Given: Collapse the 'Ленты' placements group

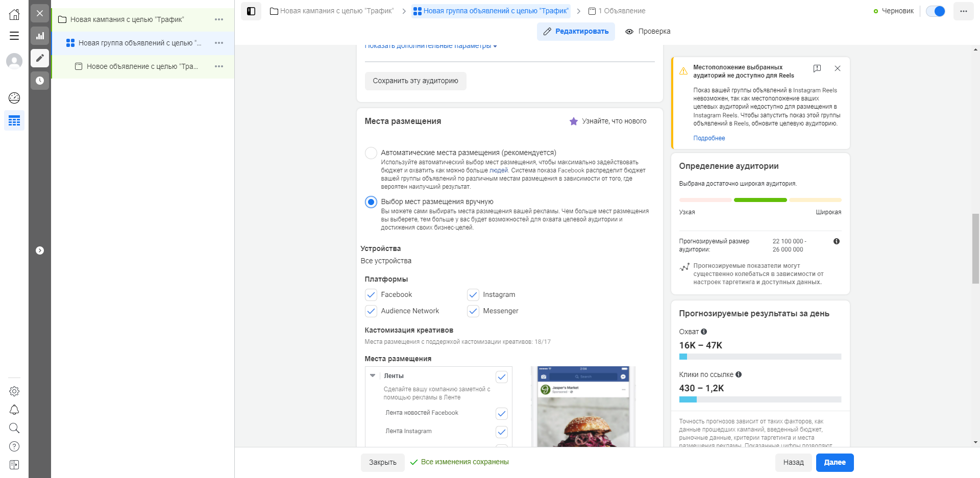Looking at the screenshot, I should point(373,376).
